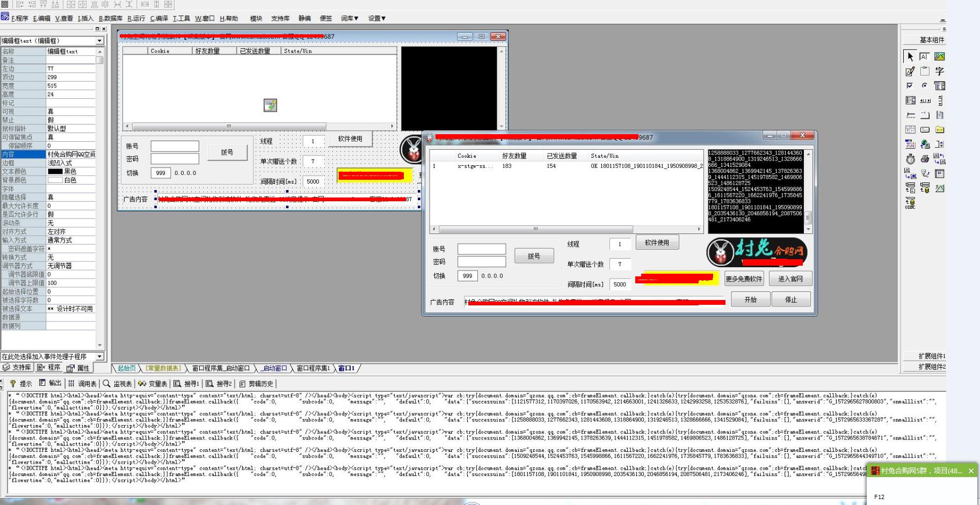Open the 监视表 watch tab
Screen dimensions: 980x505
click(118, 383)
